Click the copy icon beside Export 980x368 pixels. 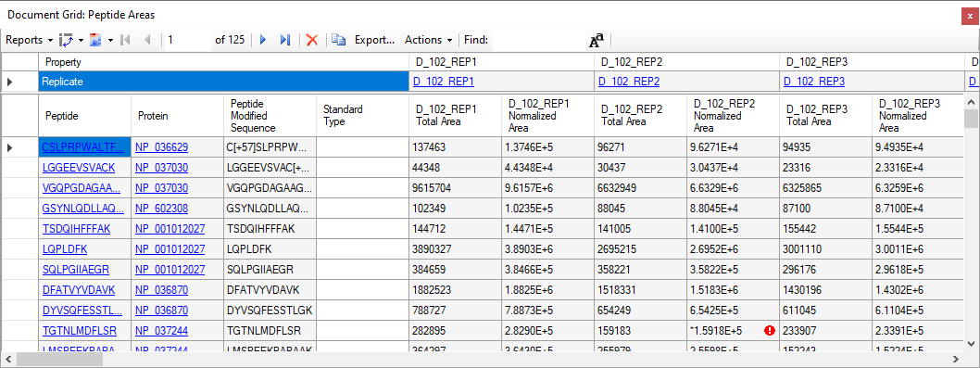point(339,40)
